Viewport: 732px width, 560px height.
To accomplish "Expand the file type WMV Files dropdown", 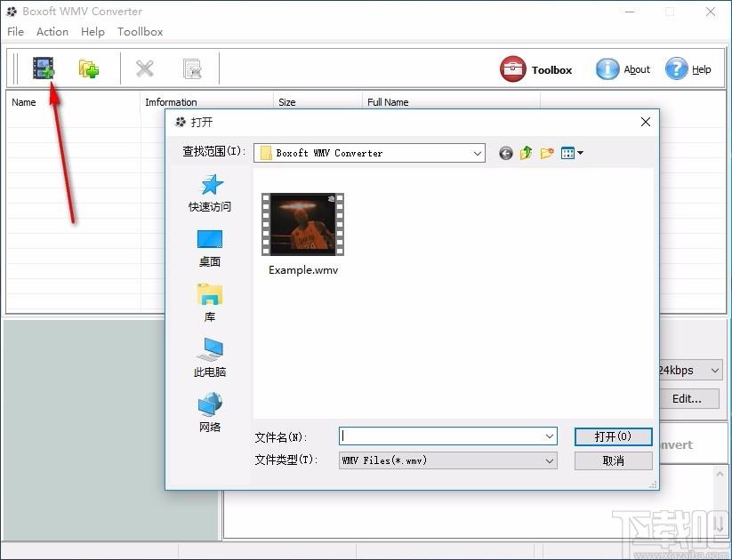I will tap(550, 460).
